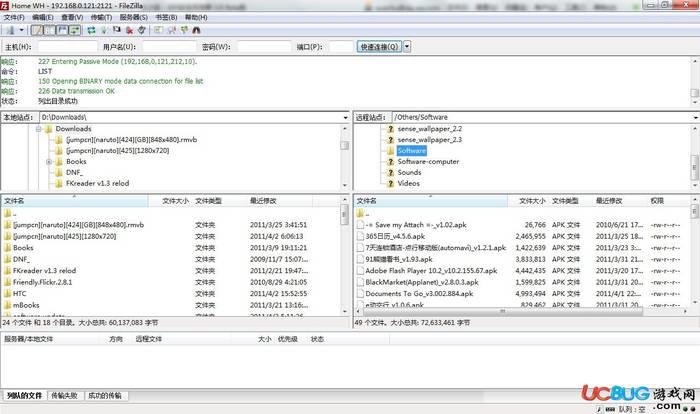
Task: Click the 用户名(U) username field
Action: pos(169,47)
